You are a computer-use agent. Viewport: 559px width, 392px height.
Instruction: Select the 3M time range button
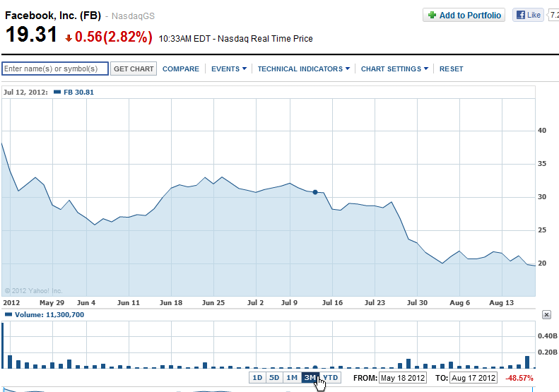310,378
